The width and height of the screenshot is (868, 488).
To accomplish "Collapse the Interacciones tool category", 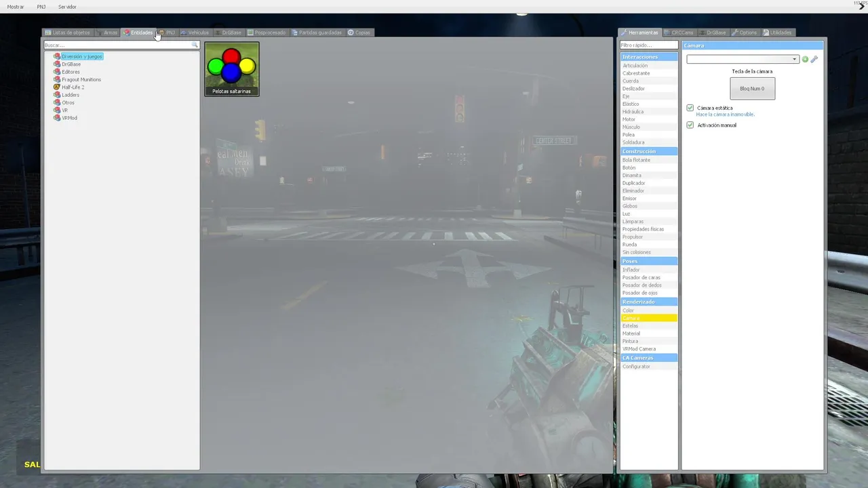I will pyautogui.click(x=649, y=57).
